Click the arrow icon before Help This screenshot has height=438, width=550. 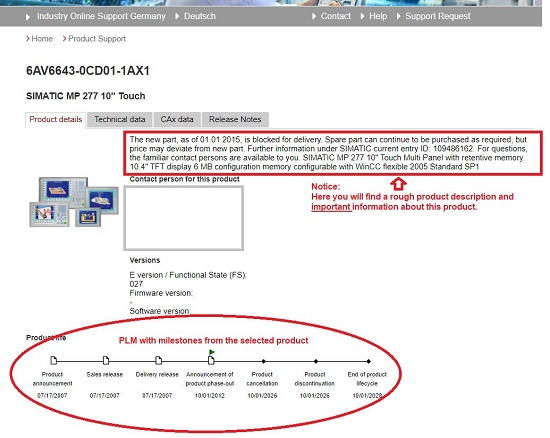(362, 16)
